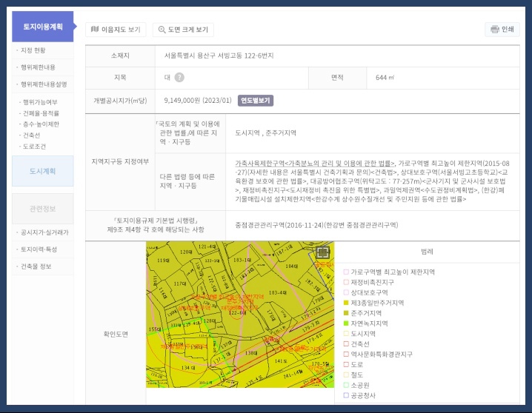Click the 역사문화특화경관지구 legend swatch
The image size is (532, 413).
pyautogui.click(x=346, y=354)
